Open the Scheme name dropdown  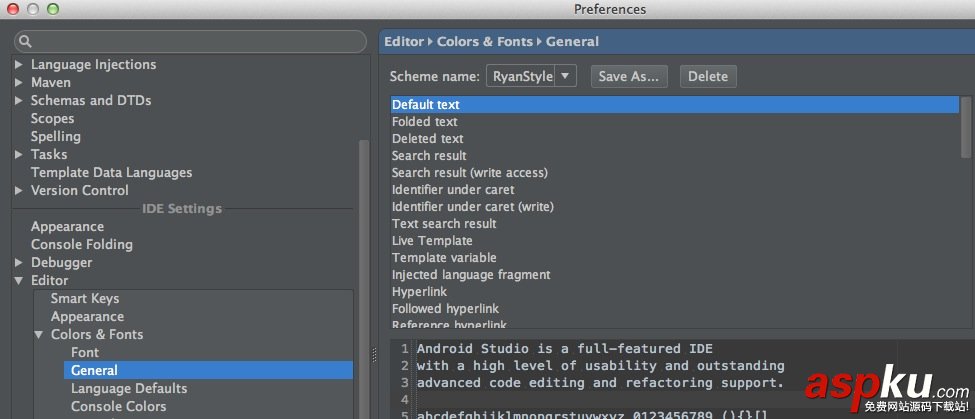pos(566,76)
